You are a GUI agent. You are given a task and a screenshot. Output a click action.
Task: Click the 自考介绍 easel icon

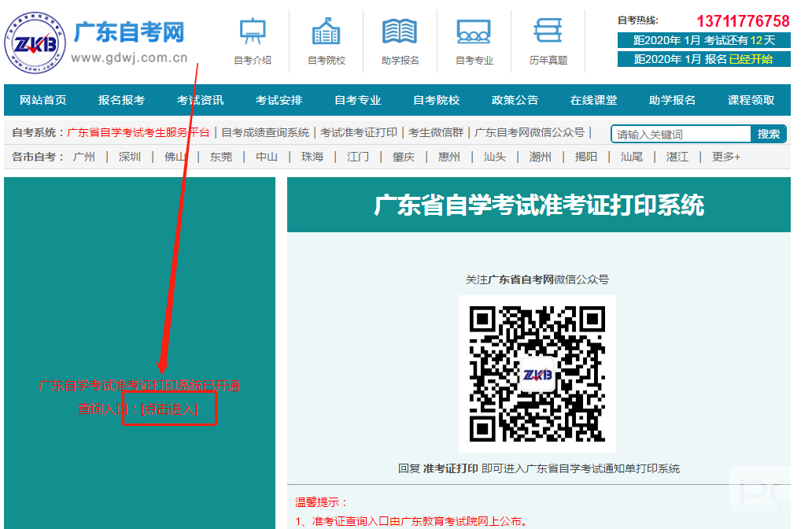(253, 31)
